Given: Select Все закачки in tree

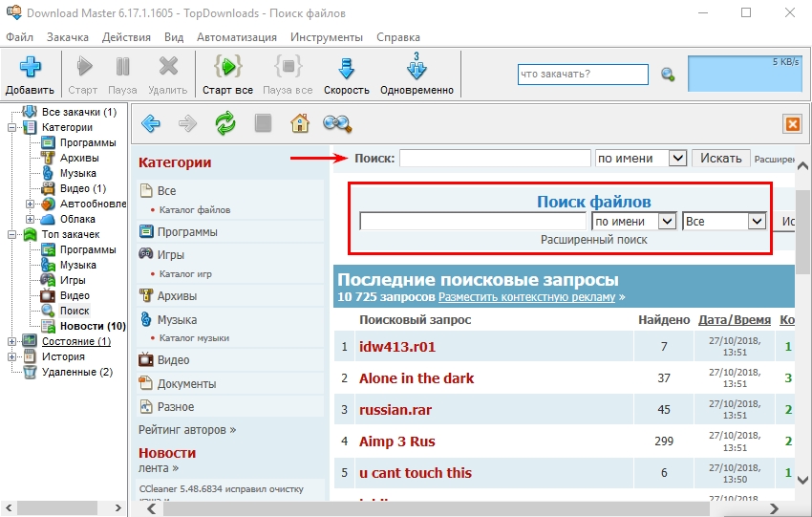Looking at the screenshot, I should point(78,112).
